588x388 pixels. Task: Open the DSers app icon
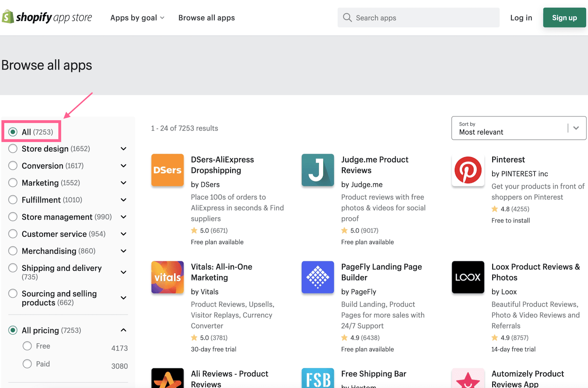pyautogui.click(x=168, y=170)
